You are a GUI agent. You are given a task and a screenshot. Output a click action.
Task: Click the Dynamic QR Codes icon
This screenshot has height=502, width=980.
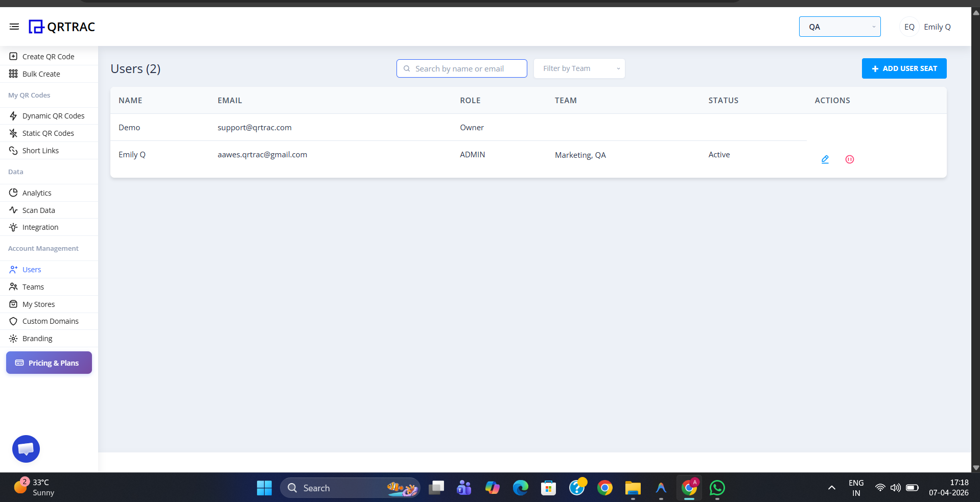14,116
